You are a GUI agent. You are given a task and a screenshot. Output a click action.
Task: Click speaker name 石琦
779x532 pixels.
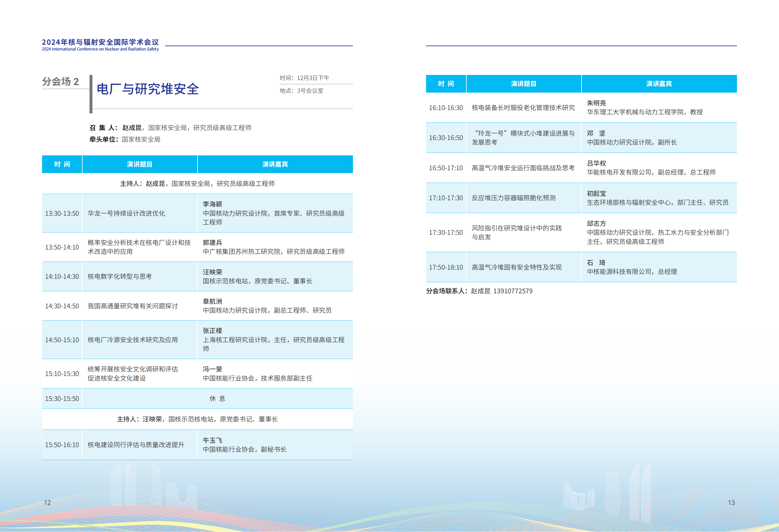(596, 263)
